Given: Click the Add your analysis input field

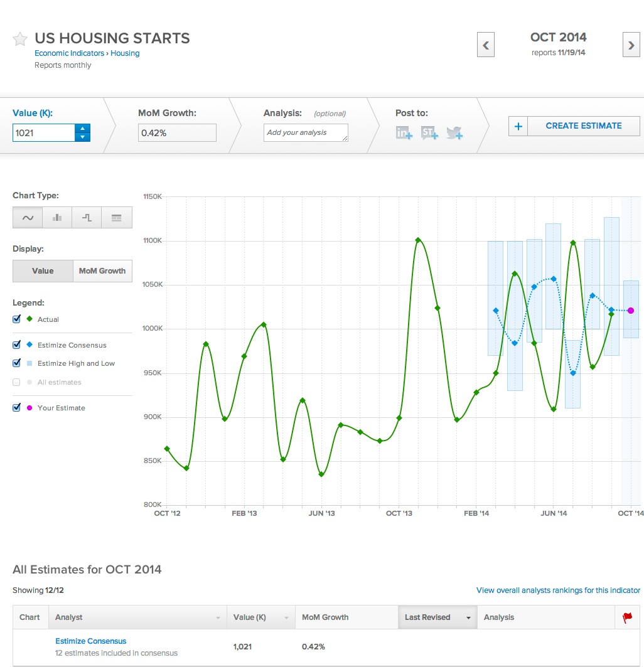Looking at the screenshot, I should click(x=306, y=132).
